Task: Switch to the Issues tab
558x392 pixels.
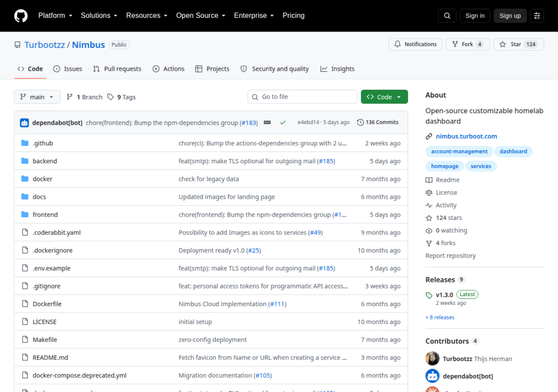Action: (x=68, y=69)
